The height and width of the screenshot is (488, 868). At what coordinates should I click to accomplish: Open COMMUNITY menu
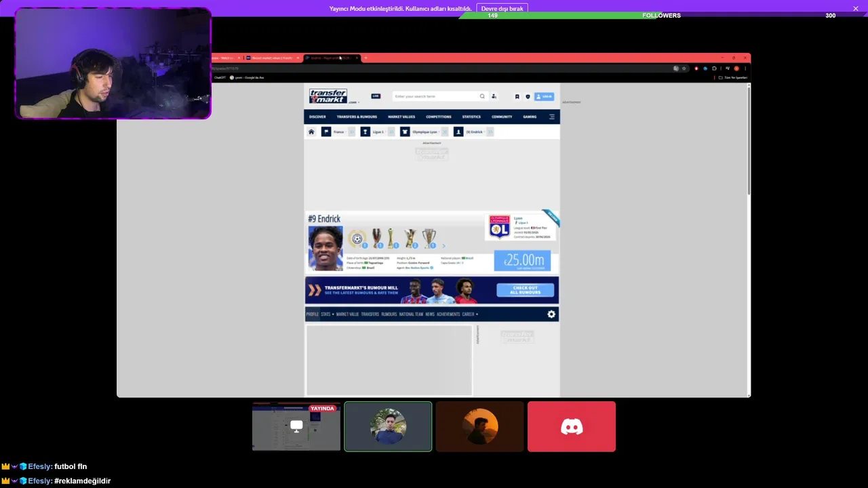coord(502,117)
